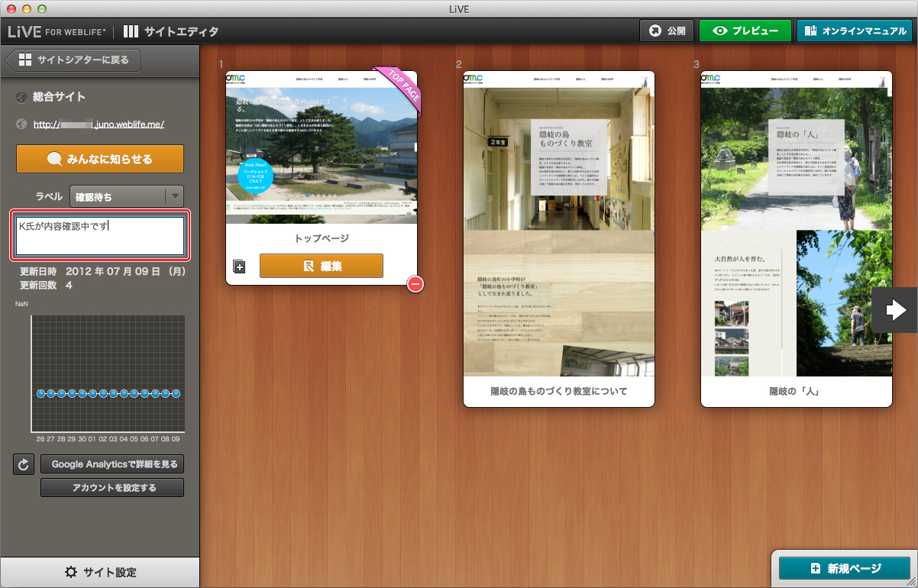Click the 総合サイト site name text
918x588 pixels.
(x=60, y=97)
